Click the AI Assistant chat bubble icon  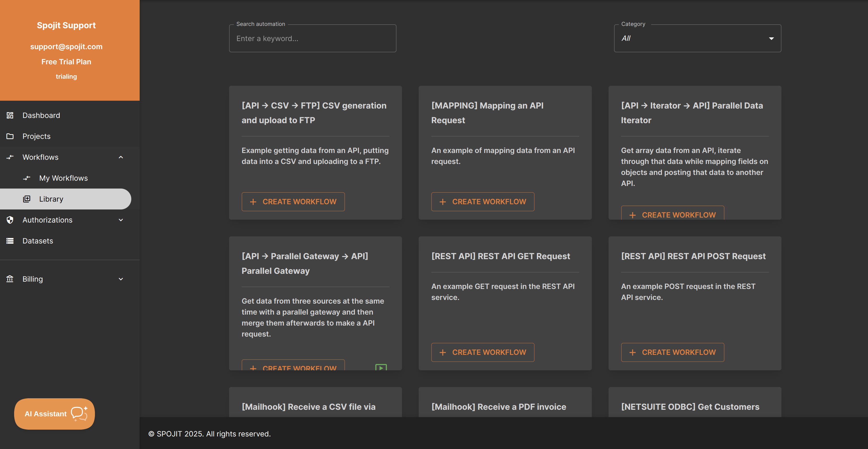click(79, 414)
